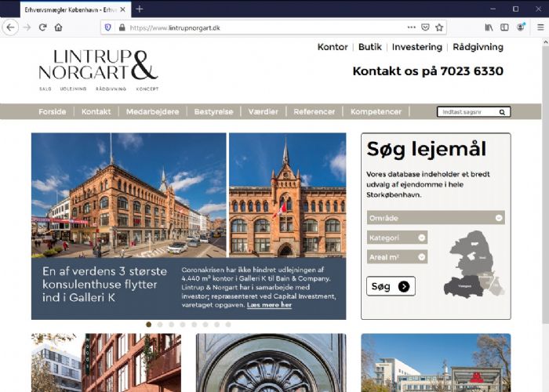This screenshot has width=549, height=392.
Task: Open the Library icon in toolbar
Action: pyautogui.click(x=489, y=27)
